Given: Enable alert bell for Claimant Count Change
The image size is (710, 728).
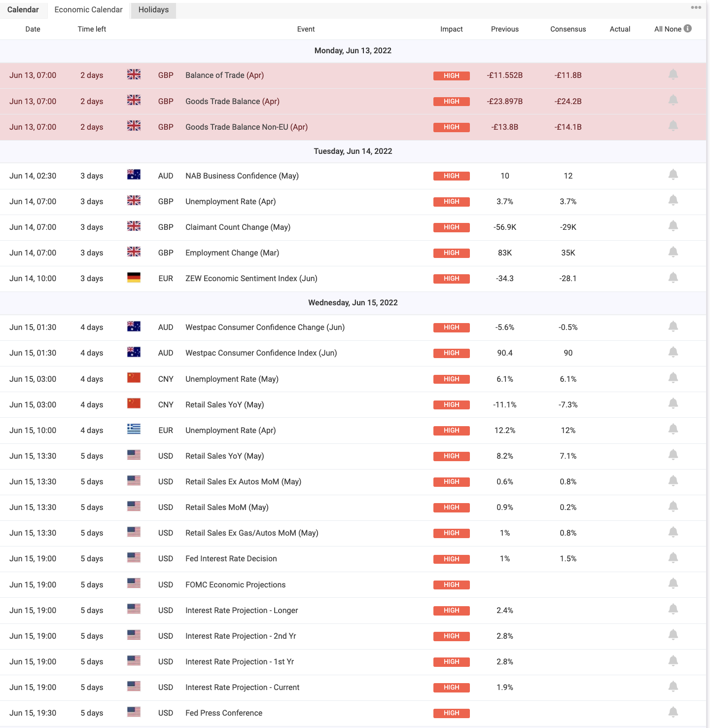Looking at the screenshot, I should pyautogui.click(x=673, y=226).
